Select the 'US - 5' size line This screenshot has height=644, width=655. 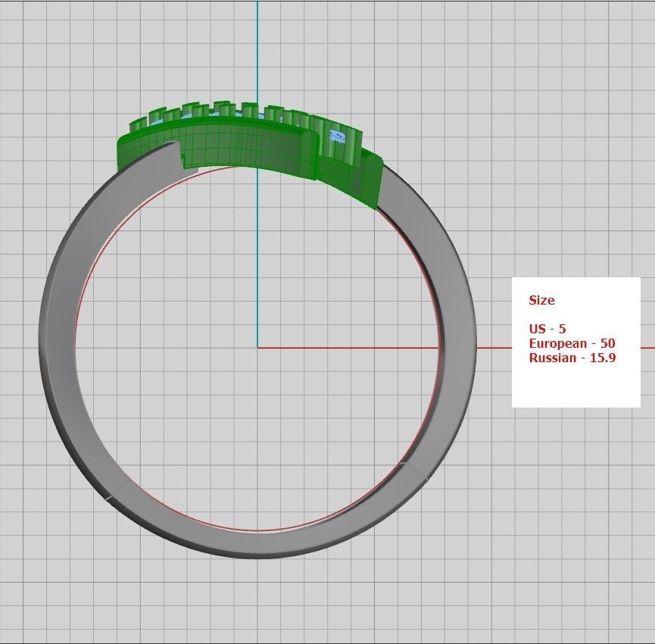[x=547, y=329]
